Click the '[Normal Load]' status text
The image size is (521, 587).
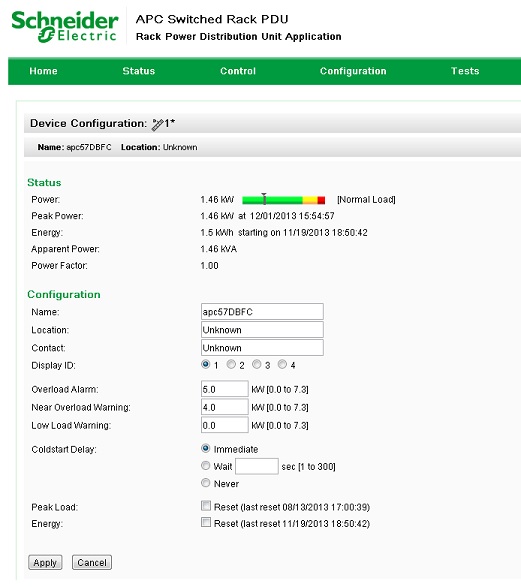click(366, 200)
